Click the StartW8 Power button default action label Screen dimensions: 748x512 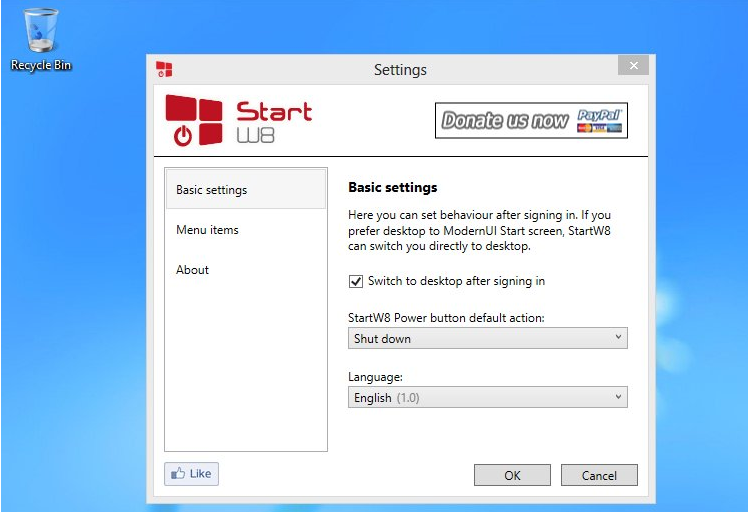pyautogui.click(x=446, y=318)
